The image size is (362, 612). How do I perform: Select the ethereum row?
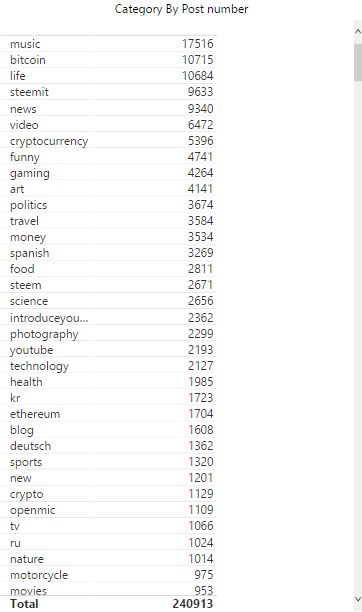point(109,414)
